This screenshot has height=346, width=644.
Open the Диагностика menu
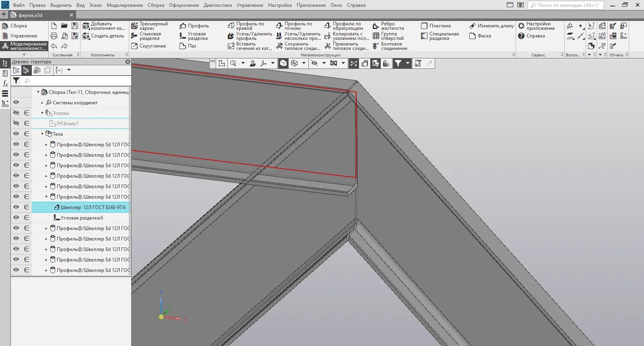tap(218, 5)
